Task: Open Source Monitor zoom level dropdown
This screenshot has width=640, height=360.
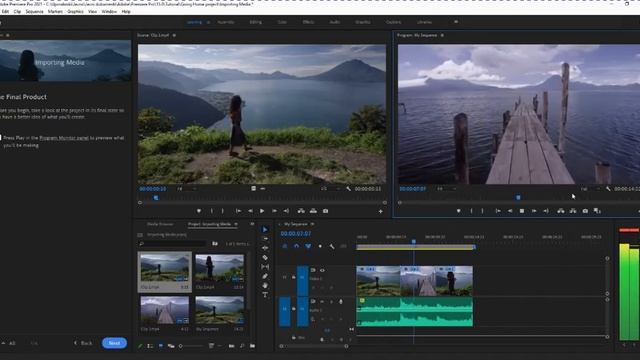Action: (x=186, y=189)
